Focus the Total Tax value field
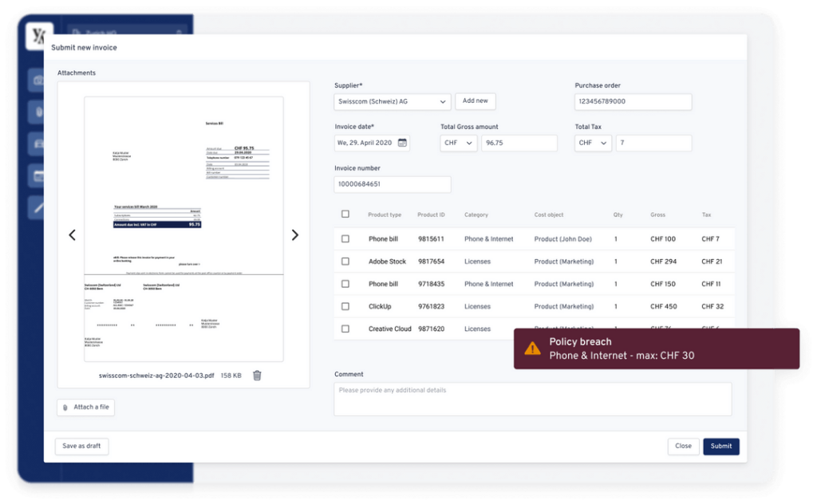 (x=654, y=143)
